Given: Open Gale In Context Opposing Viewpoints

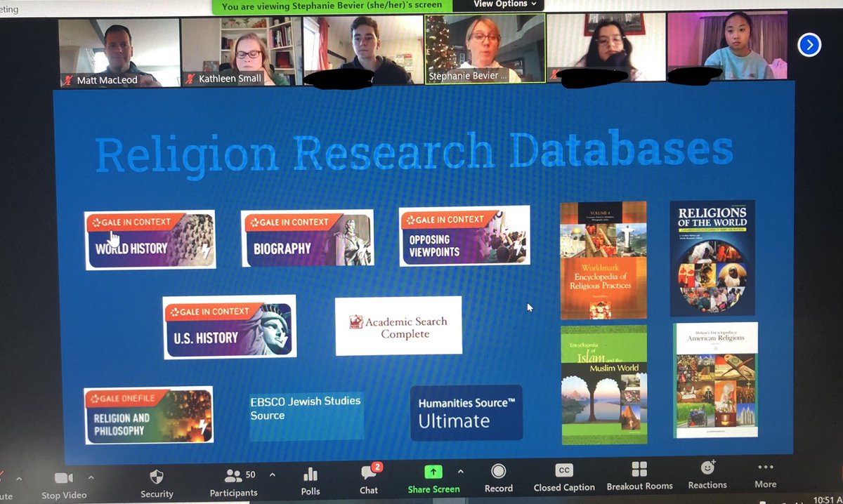Looking at the screenshot, I should pos(464,236).
